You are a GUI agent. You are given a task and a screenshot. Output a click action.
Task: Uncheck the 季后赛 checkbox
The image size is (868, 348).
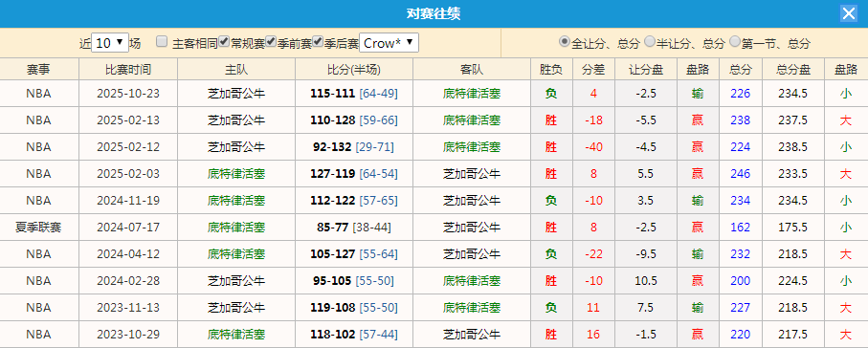point(318,41)
